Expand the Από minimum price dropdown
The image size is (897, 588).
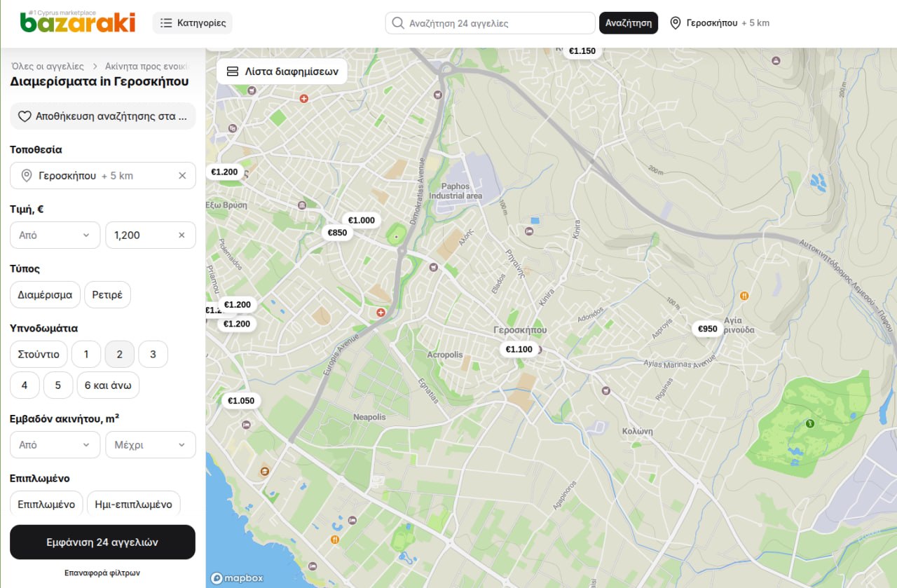[55, 235]
